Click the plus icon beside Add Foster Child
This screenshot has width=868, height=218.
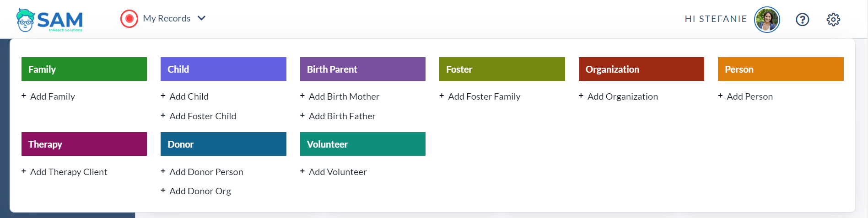(x=163, y=116)
